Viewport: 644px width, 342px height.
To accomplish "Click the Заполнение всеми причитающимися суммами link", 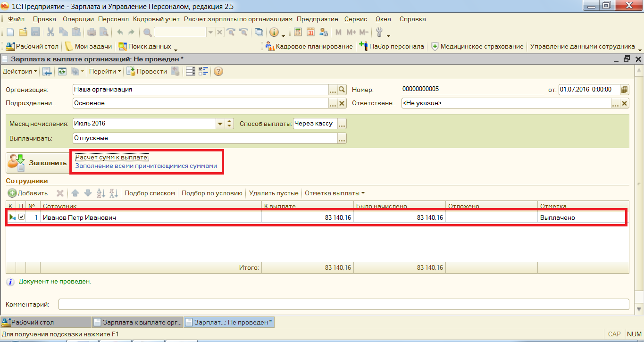I will 146,166.
